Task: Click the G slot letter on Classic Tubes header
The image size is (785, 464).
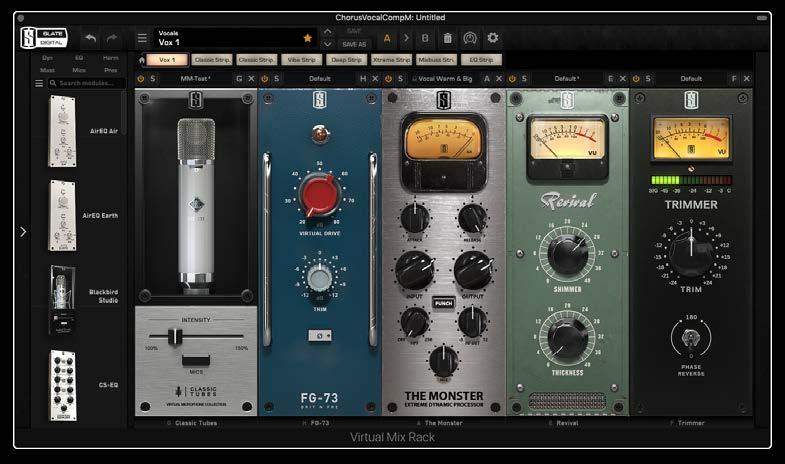Action: point(239,79)
